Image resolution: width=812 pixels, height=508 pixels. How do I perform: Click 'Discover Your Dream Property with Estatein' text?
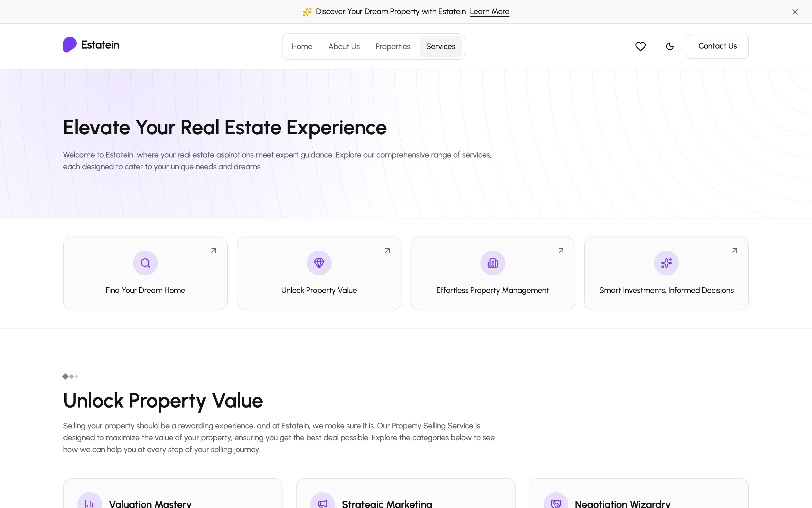coord(391,12)
